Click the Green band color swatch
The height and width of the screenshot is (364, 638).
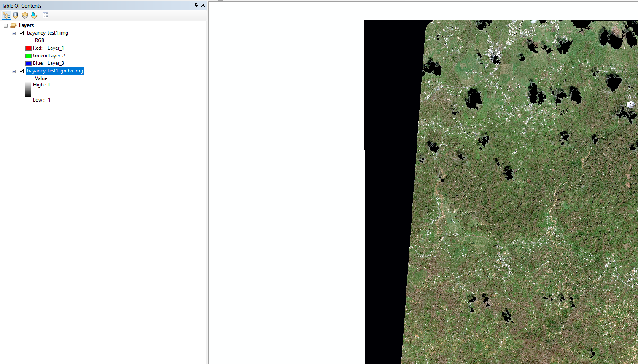[x=28, y=56]
